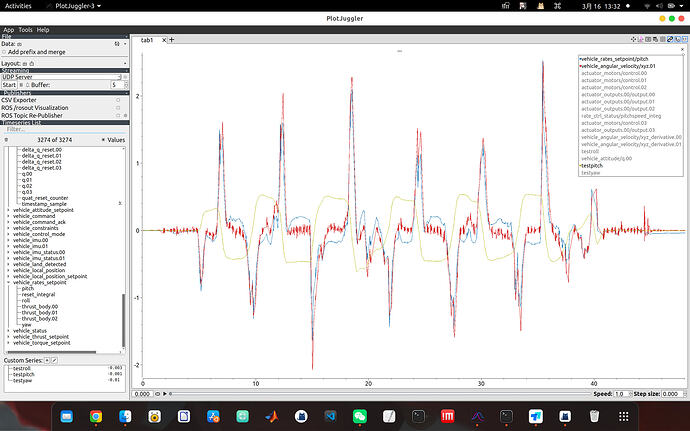Open the Trash in the dock

pyautogui.click(x=594, y=416)
